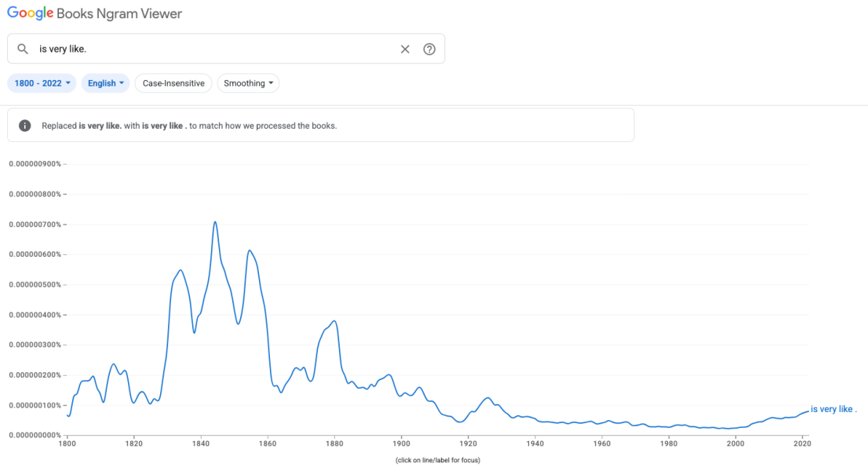Click the "Replaced is very like." notice text
868x471 pixels.
[x=188, y=126]
